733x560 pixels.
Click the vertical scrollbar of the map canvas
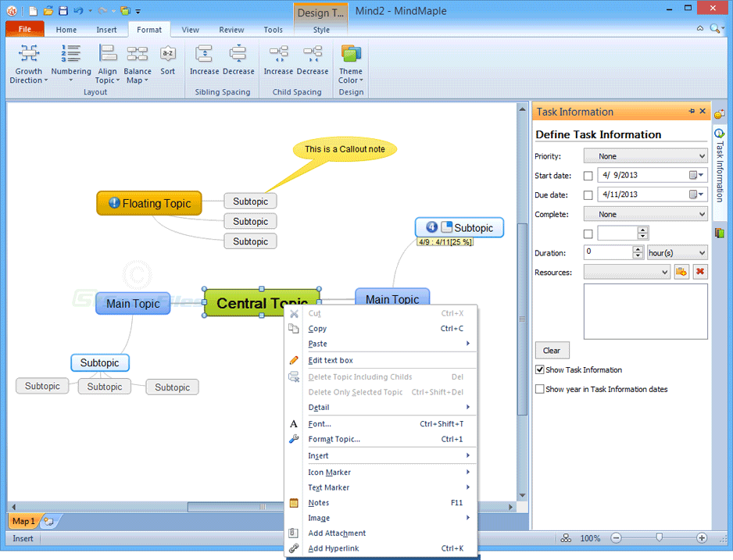pyautogui.click(x=522, y=319)
